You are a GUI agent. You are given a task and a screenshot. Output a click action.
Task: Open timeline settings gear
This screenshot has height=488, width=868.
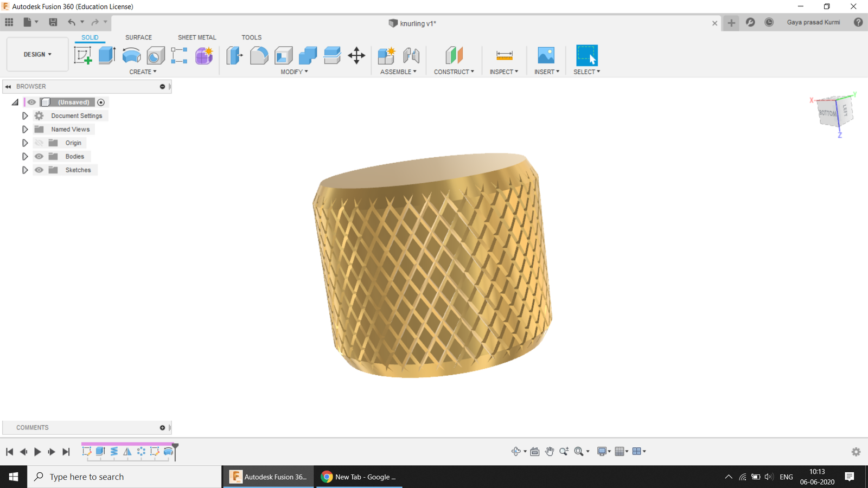pyautogui.click(x=856, y=452)
